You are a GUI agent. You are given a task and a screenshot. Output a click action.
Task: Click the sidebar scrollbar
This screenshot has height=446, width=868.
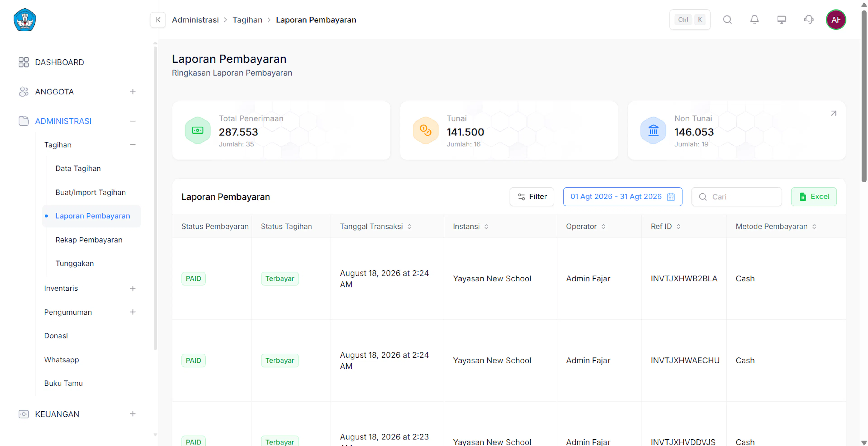155,198
